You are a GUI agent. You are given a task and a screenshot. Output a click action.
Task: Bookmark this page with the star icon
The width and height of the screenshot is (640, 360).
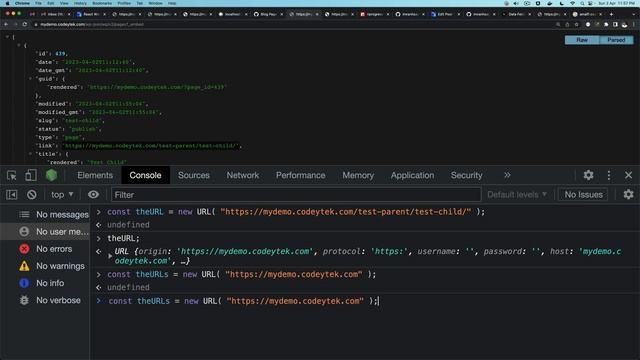point(576,24)
